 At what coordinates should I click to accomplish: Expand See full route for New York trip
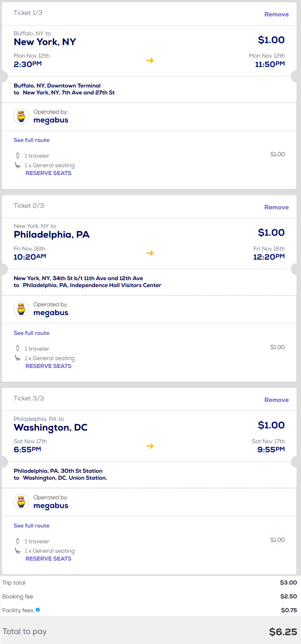tap(31, 140)
